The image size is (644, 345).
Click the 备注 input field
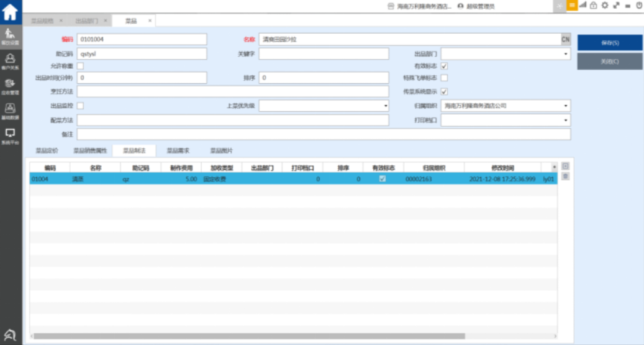click(324, 134)
